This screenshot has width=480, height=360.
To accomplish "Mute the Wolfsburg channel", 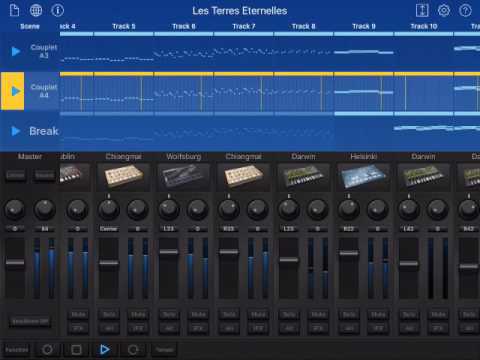I will (x=198, y=314).
